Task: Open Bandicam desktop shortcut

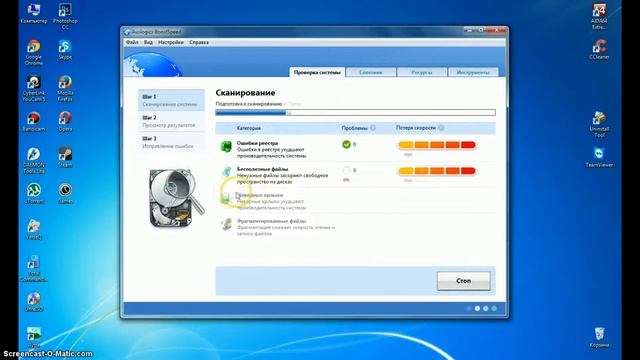Action: (33, 122)
